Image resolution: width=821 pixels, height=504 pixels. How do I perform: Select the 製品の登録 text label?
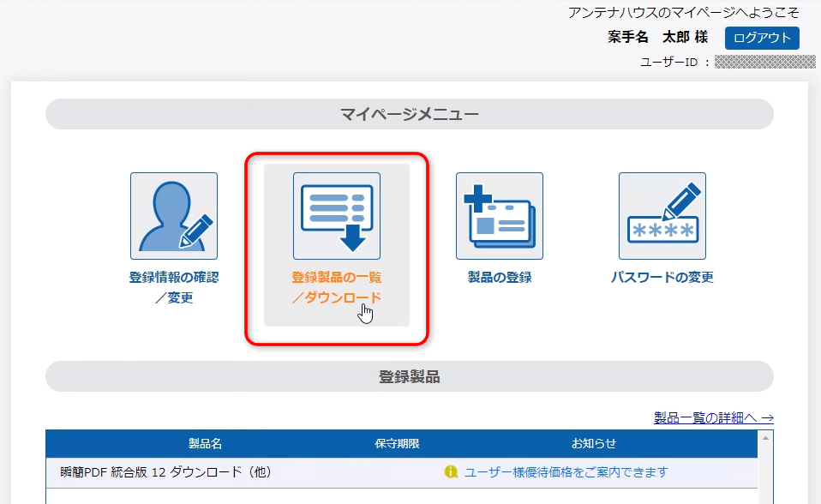tap(500, 278)
